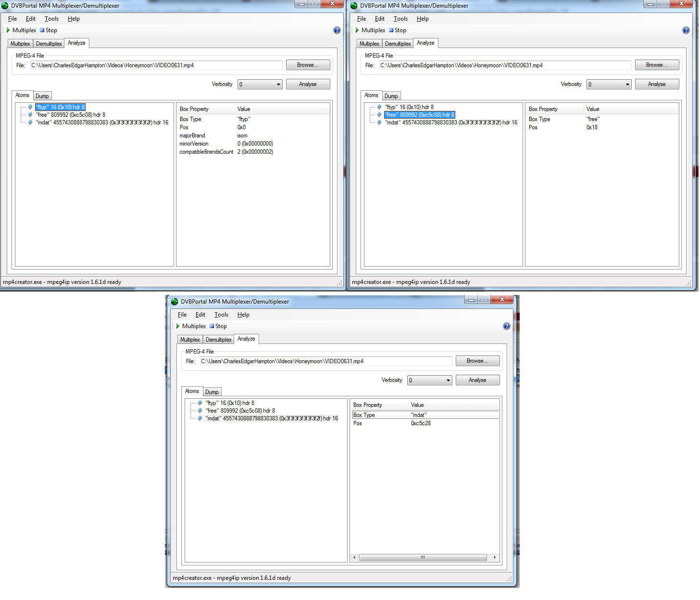Select "ftyp" atom in bottom window
Viewport: 700px width, 600px height.
(230, 403)
